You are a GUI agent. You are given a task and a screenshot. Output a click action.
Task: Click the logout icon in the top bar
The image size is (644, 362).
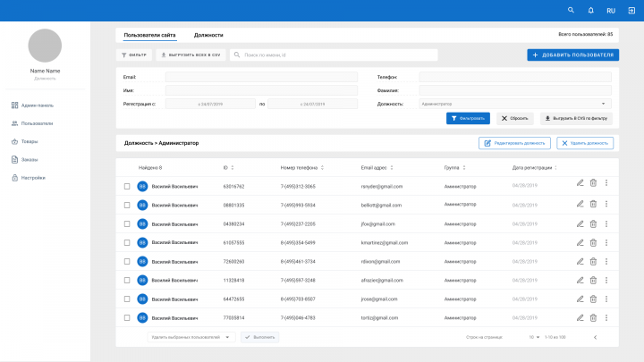[631, 11]
